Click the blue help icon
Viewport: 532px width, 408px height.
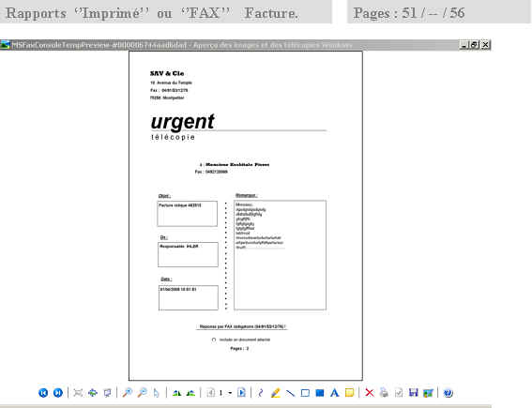448,393
